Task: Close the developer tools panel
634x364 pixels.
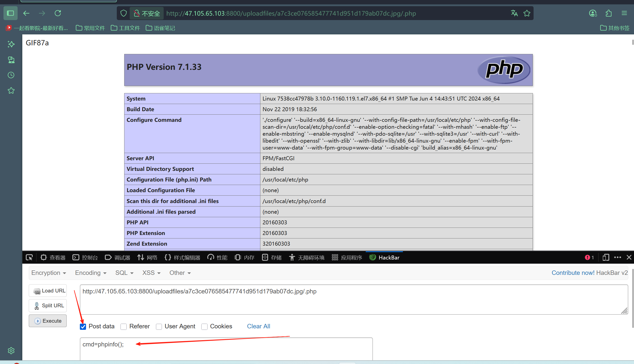Action: tap(629, 258)
